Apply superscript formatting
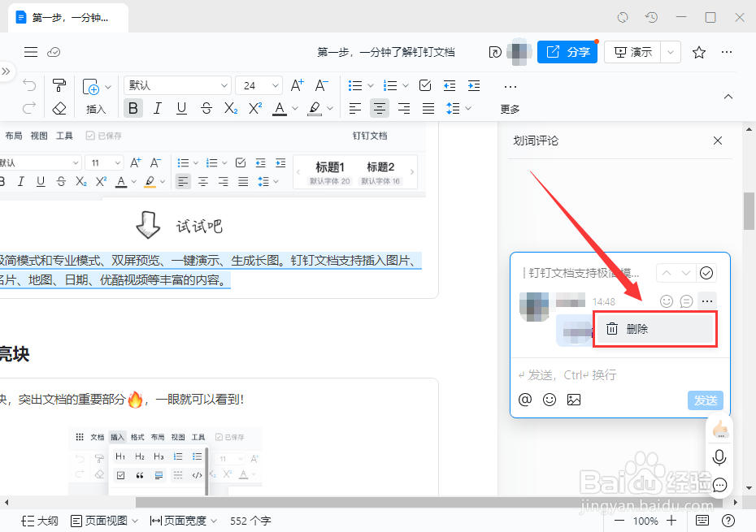The height and width of the screenshot is (532, 756). pos(255,108)
